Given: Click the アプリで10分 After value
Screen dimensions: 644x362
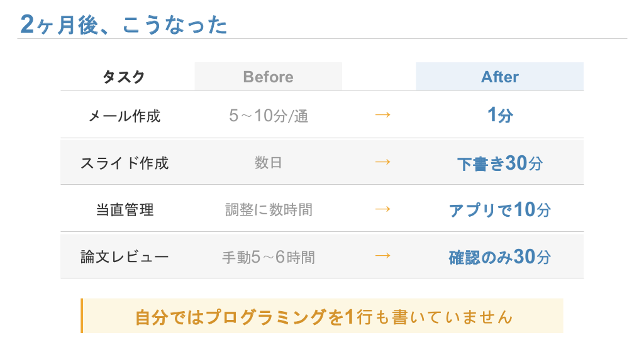Looking at the screenshot, I should click(x=499, y=210).
